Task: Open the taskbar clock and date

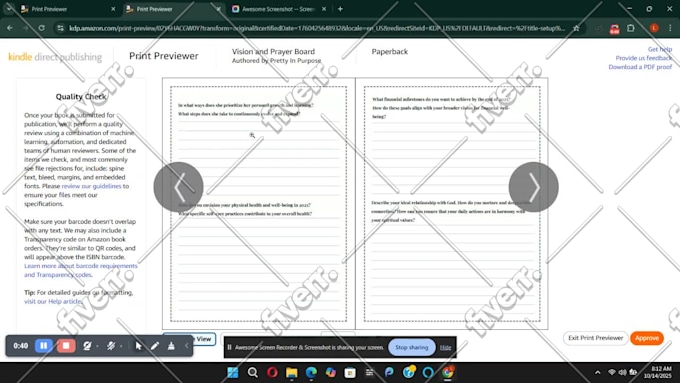Action: (657, 372)
